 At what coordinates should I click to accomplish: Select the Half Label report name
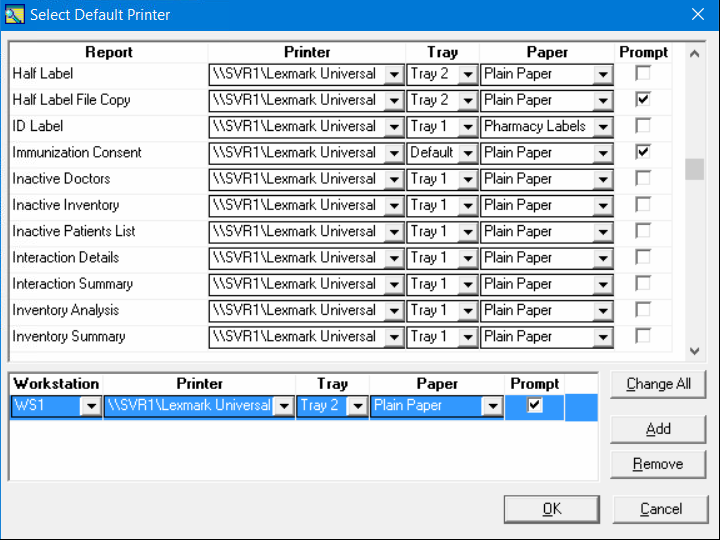[x=43, y=73]
